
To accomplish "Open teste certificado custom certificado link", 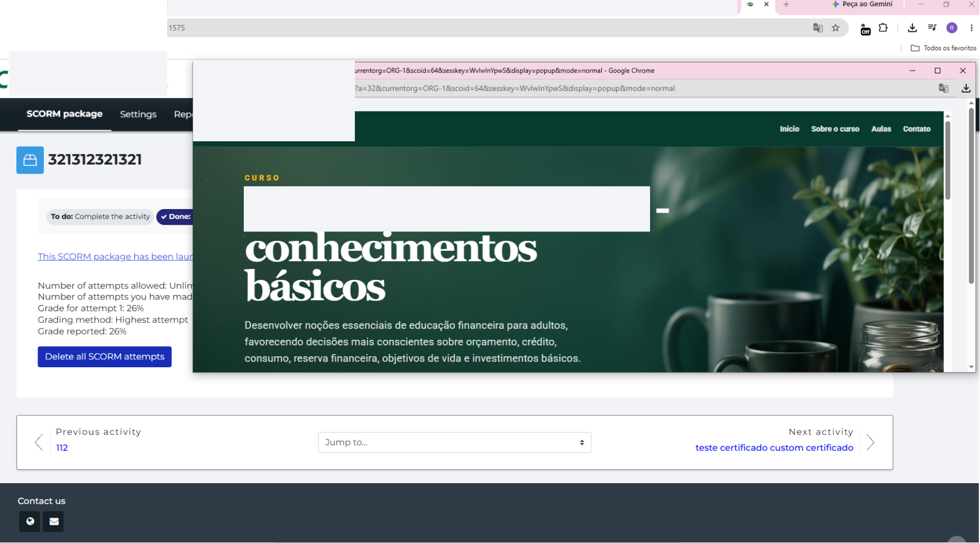I will (x=774, y=448).
